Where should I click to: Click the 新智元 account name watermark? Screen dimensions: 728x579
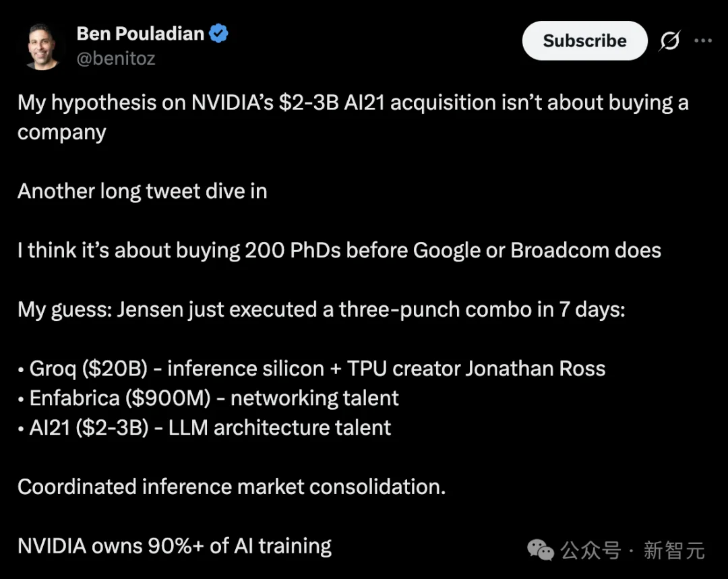coord(674,550)
